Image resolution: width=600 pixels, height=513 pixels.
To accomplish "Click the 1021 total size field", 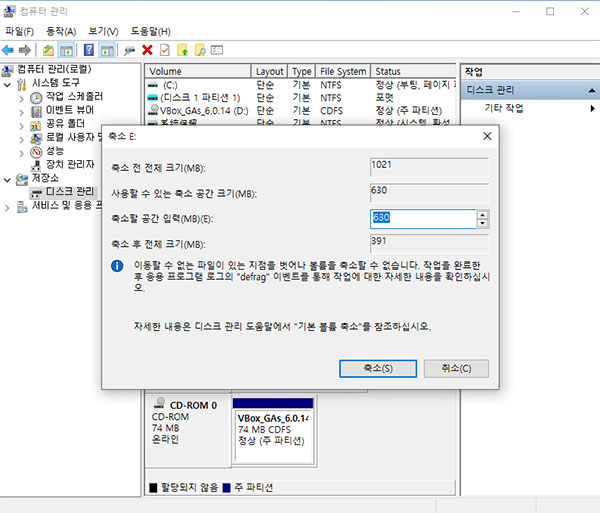I will click(429, 168).
